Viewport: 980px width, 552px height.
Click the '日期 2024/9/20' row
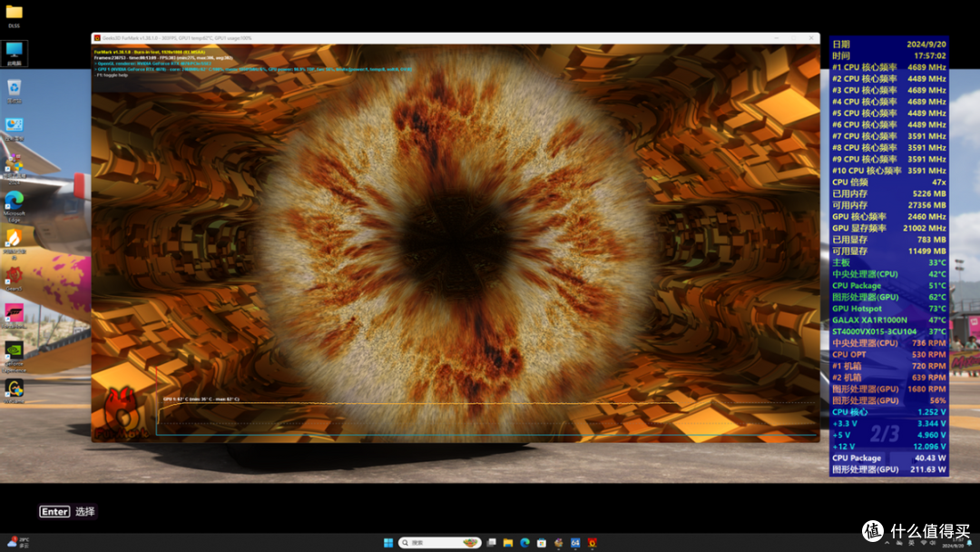click(x=888, y=44)
